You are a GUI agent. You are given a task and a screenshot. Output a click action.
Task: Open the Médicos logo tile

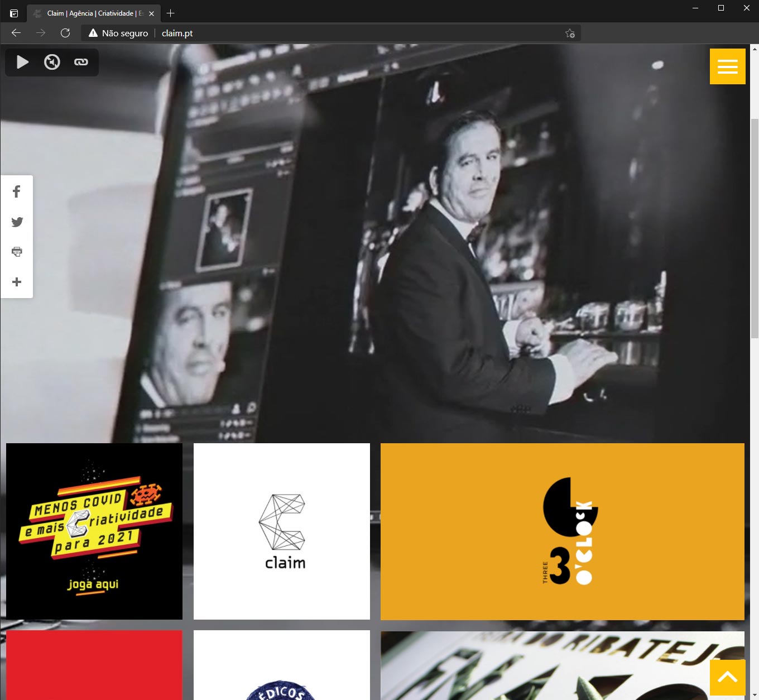282,665
